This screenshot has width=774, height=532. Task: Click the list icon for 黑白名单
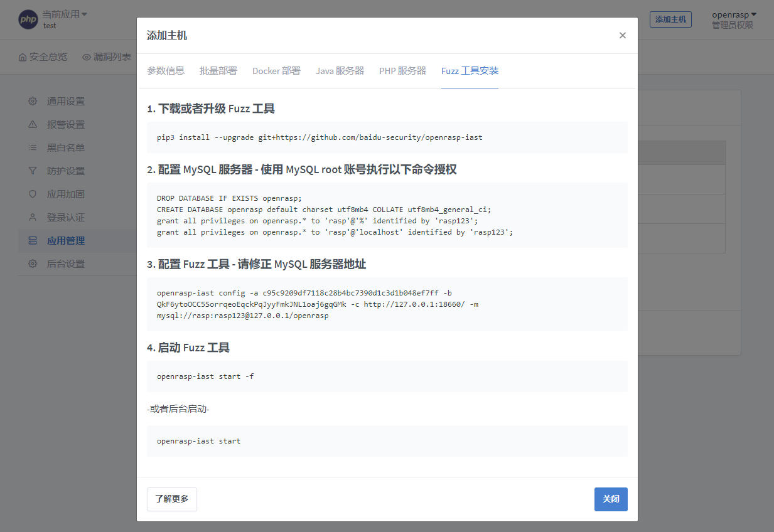click(x=33, y=147)
